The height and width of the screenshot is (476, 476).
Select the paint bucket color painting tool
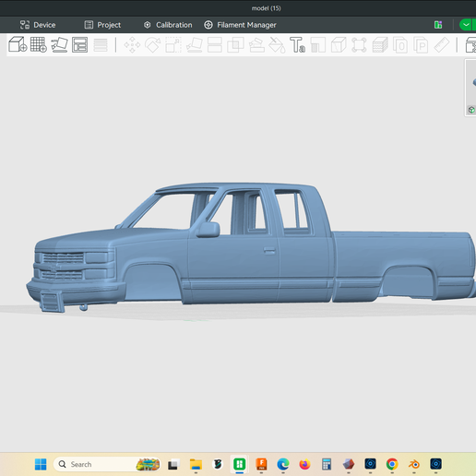click(277, 45)
